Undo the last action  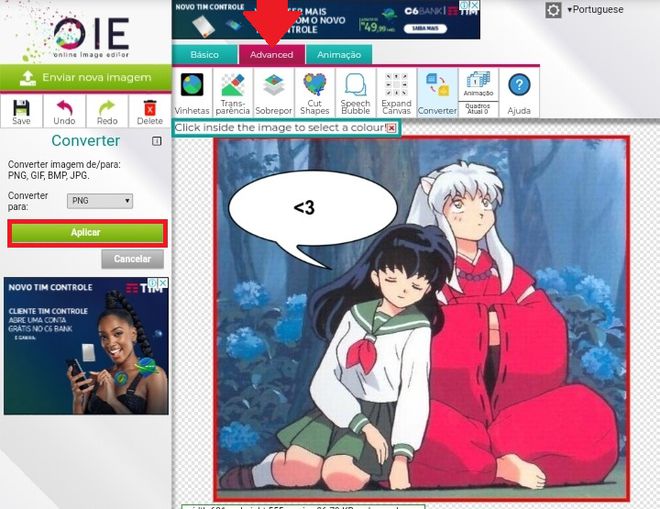pos(64,112)
